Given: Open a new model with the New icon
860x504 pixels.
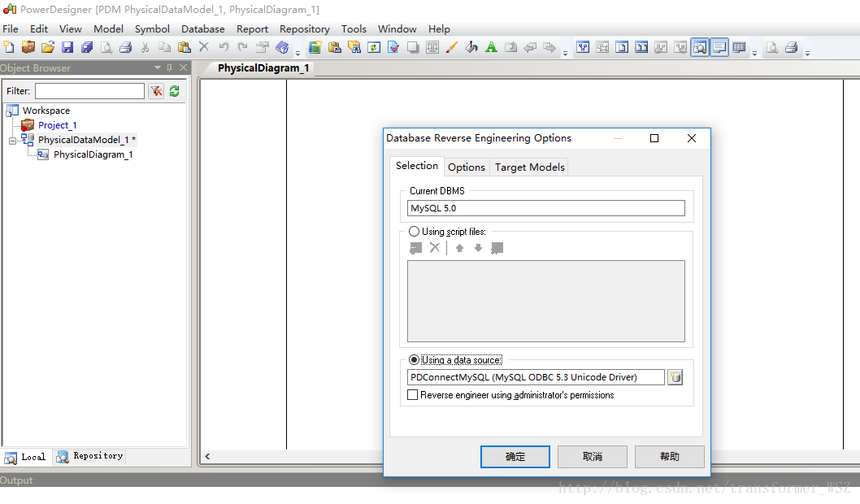Looking at the screenshot, I should coord(9,46).
